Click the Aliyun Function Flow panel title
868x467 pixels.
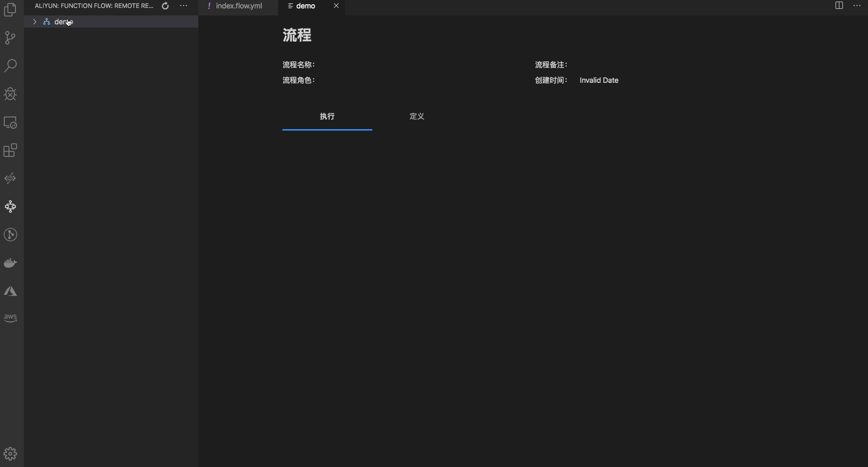[94, 6]
